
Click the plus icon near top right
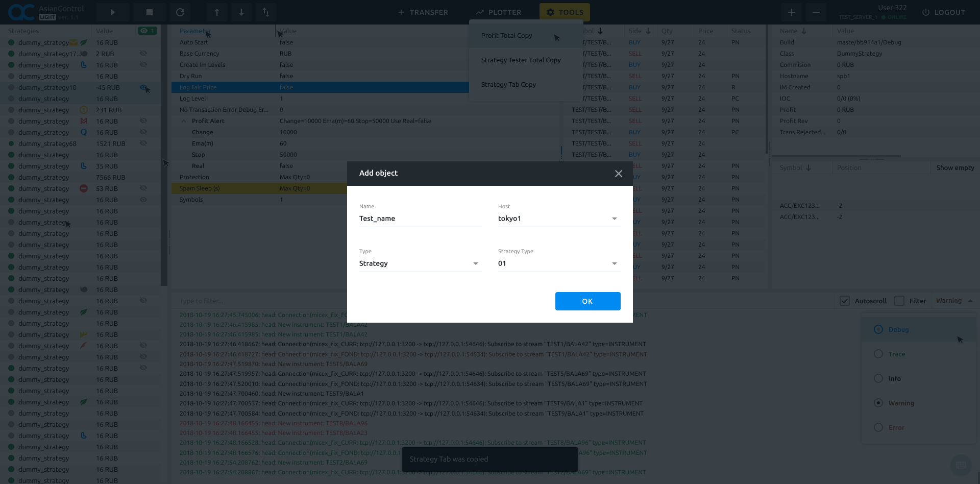(x=792, y=12)
